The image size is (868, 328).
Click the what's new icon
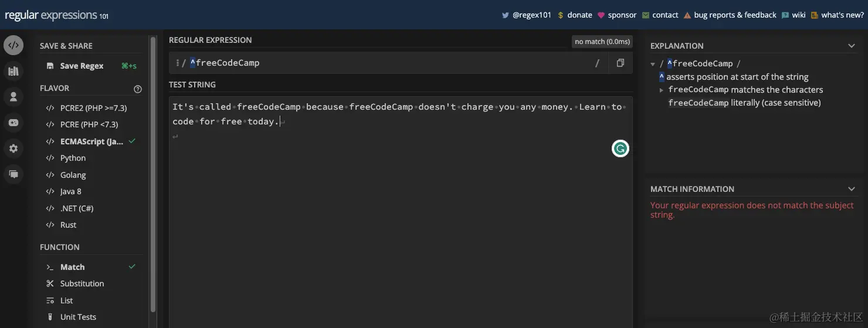click(x=815, y=15)
